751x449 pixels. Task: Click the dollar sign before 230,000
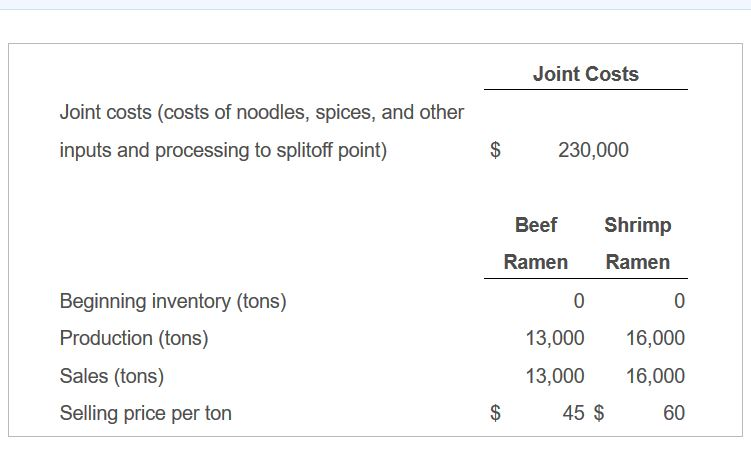(495, 150)
